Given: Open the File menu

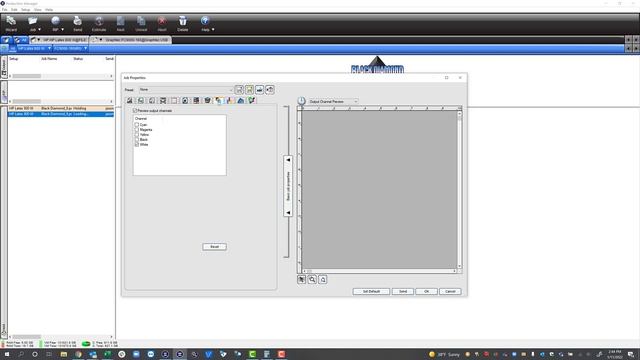Looking at the screenshot, I should point(4,9).
